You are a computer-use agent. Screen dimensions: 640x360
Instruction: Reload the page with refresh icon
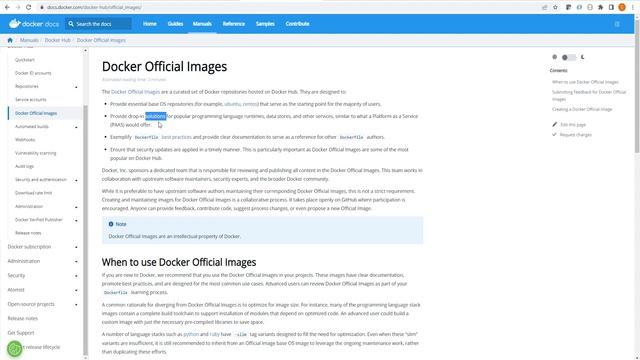pos(28,7)
